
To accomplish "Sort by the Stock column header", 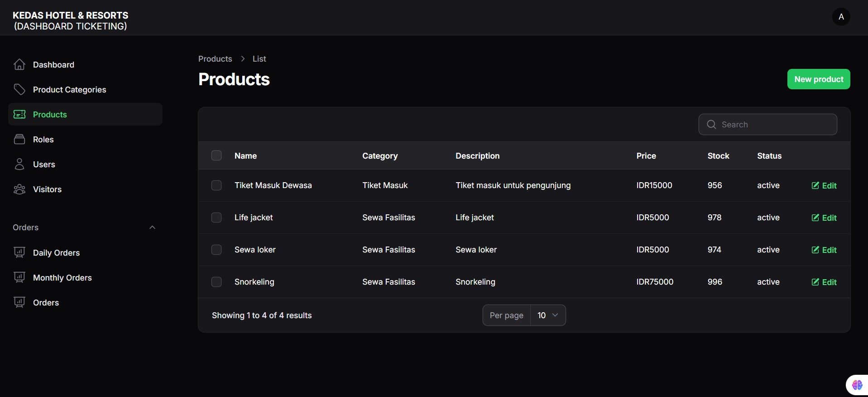I will (718, 155).
